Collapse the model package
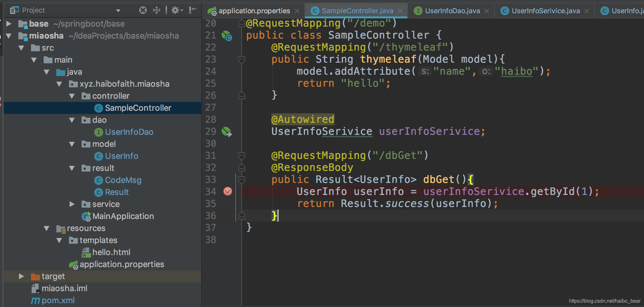Screen dimensions: 644x307 (72, 144)
